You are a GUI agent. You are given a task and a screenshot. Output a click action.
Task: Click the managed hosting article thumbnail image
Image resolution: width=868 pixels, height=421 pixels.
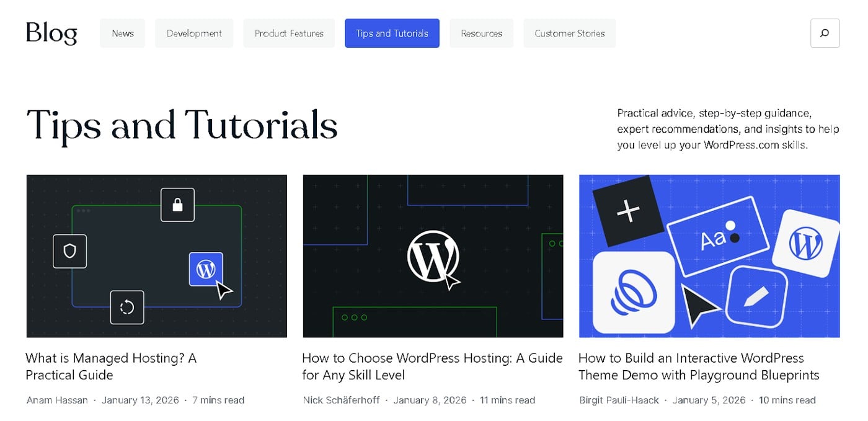[156, 255]
